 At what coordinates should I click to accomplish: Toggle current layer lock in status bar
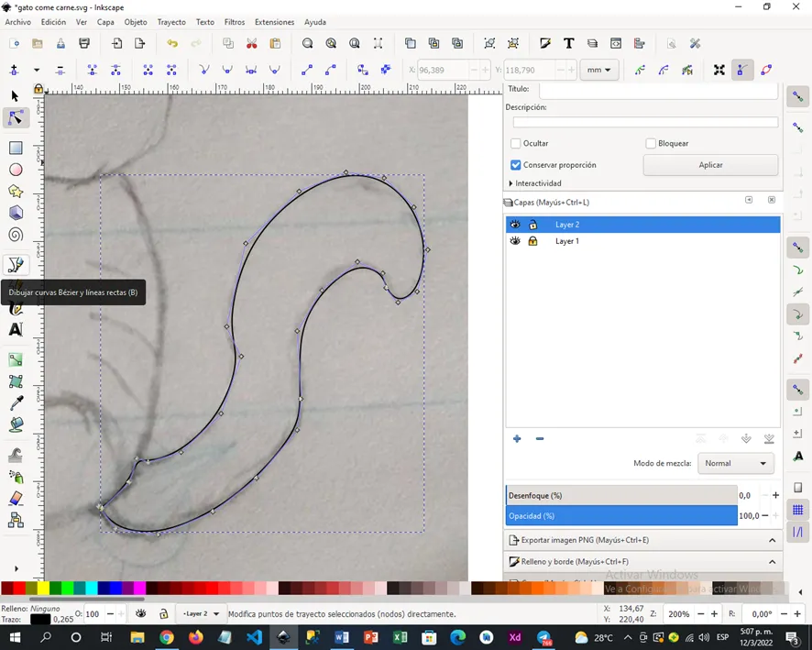[x=164, y=613]
